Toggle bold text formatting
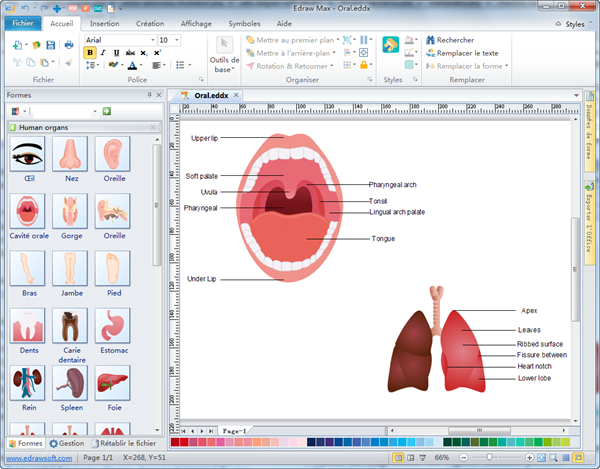This screenshot has height=469, width=600. (x=91, y=53)
